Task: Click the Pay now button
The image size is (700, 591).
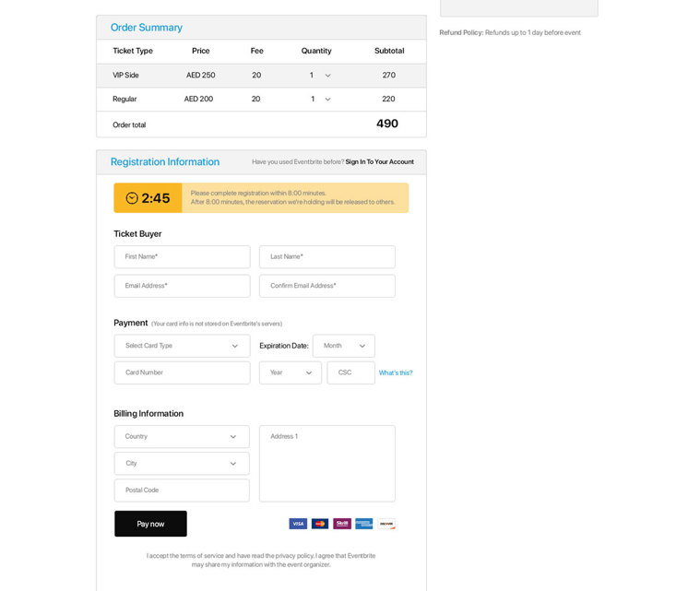Action: (x=150, y=524)
